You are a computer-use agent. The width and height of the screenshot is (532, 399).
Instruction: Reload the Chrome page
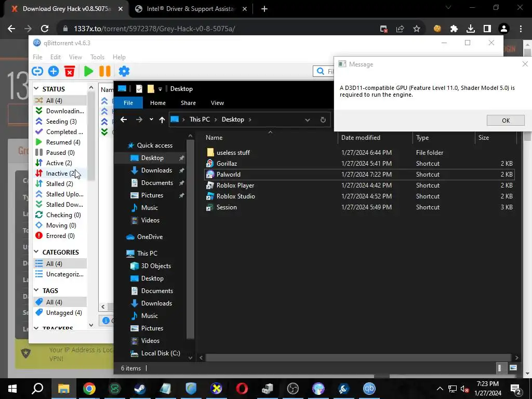(45, 29)
